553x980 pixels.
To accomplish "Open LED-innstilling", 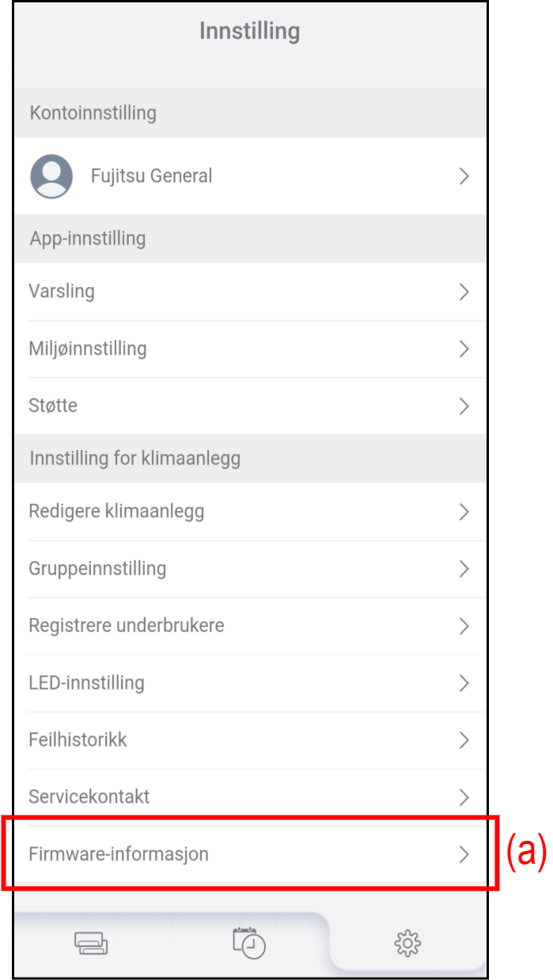I will pos(86,683).
